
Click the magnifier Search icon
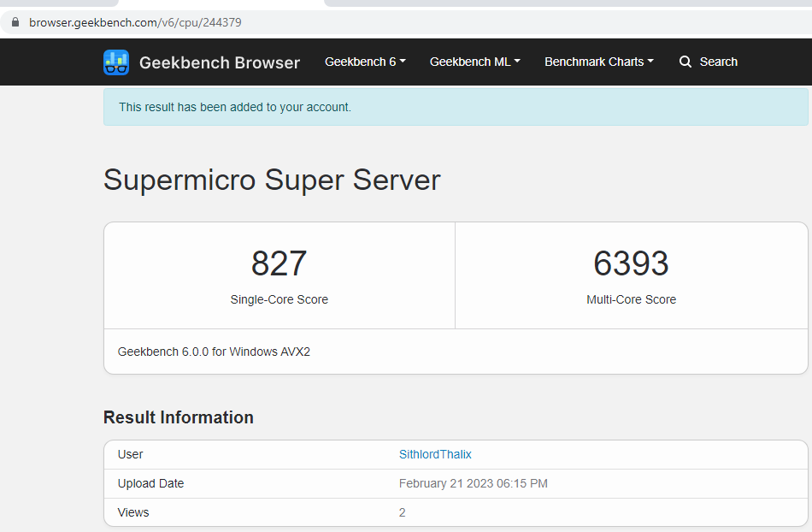tap(685, 62)
